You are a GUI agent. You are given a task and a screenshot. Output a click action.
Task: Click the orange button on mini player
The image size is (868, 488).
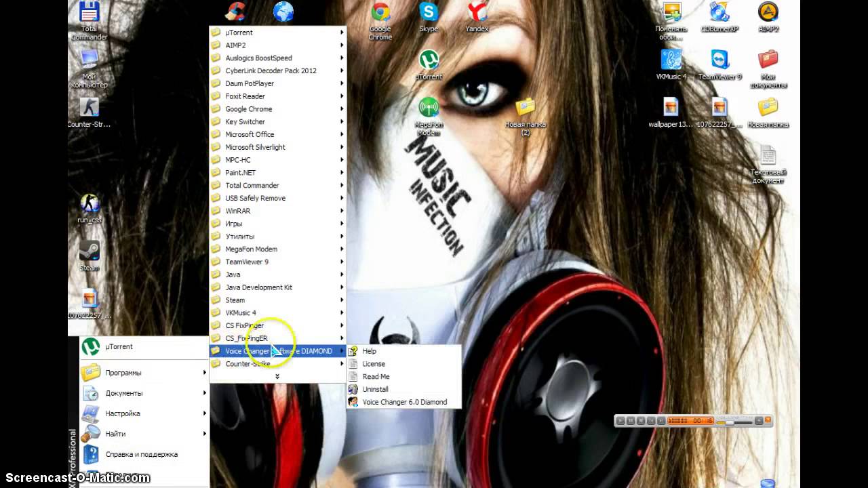click(x=768, y=420)
